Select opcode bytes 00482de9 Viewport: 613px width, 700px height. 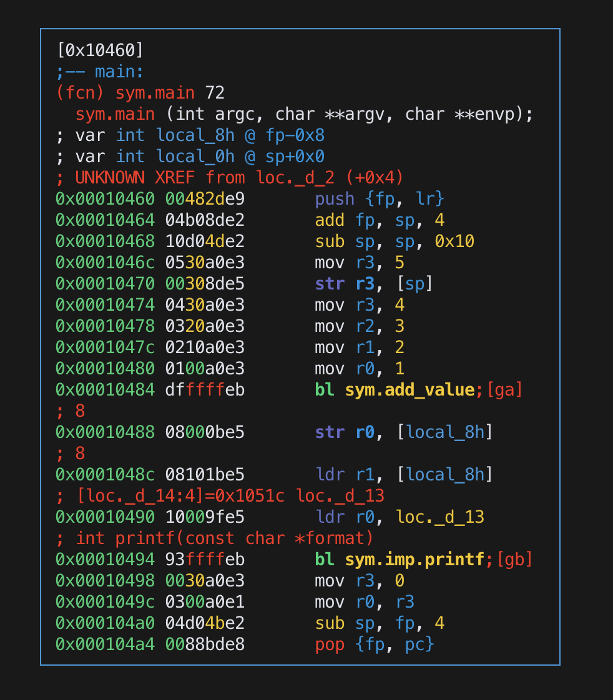coord(205,199)
